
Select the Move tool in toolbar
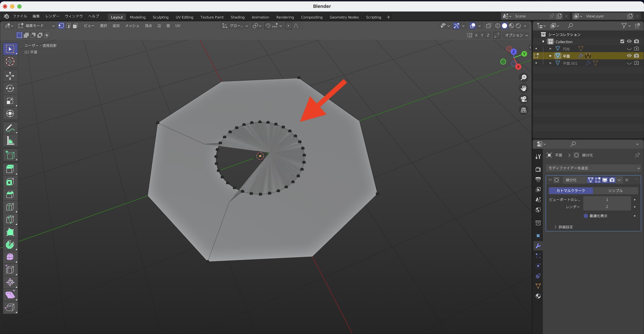pyautogui.click(x=10, y=76)
